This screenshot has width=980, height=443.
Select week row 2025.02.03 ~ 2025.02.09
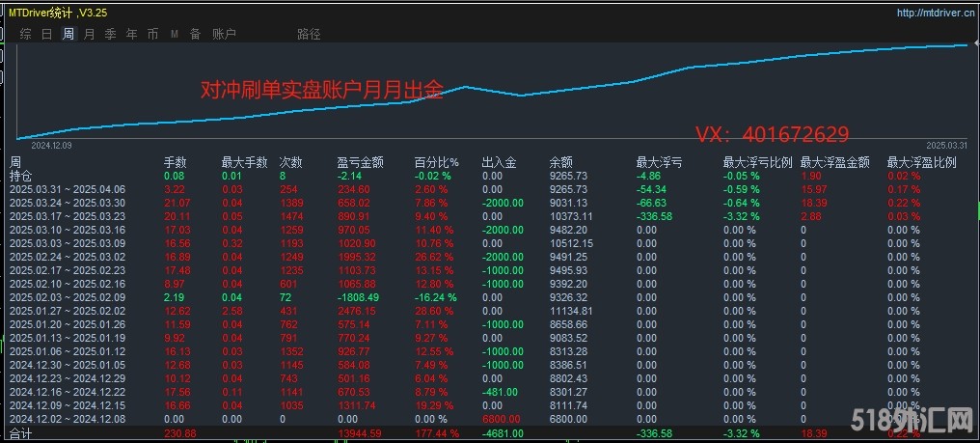pos(68,297)
